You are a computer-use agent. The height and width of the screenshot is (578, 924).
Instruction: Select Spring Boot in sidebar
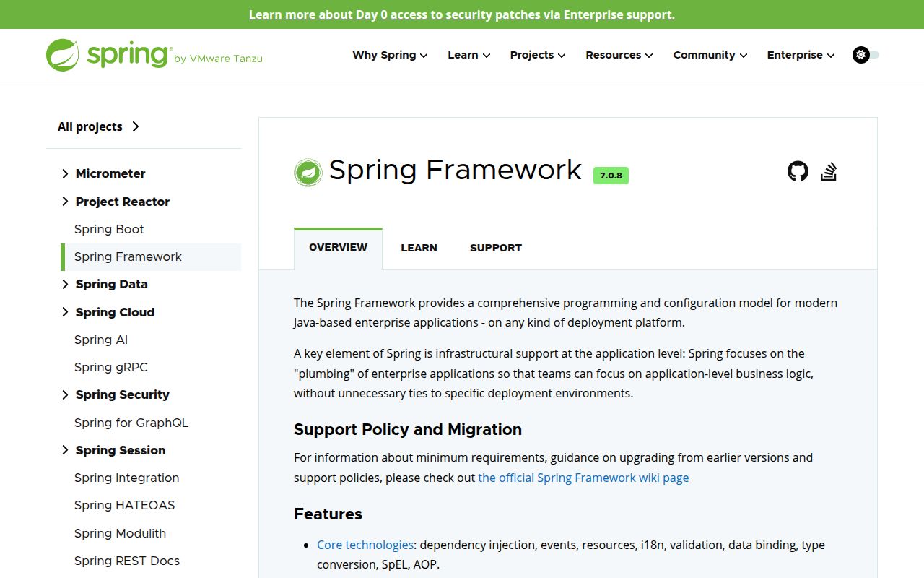point(109,229)
